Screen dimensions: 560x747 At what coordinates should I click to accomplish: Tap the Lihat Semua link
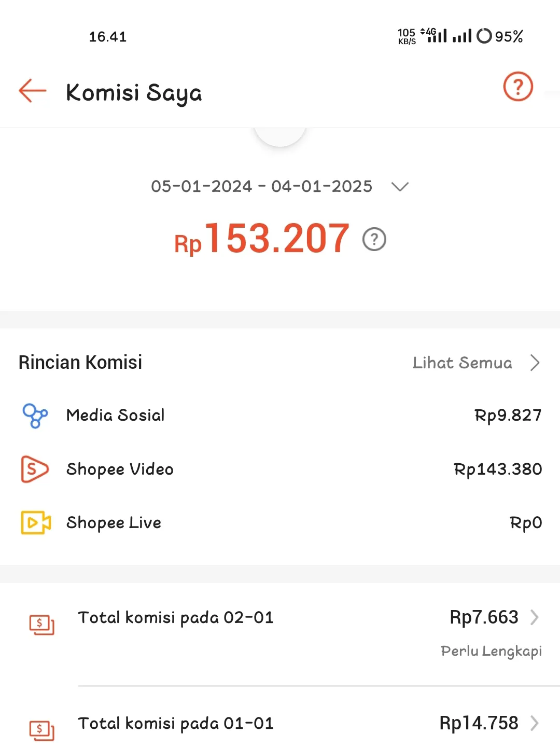pos(463,363)
